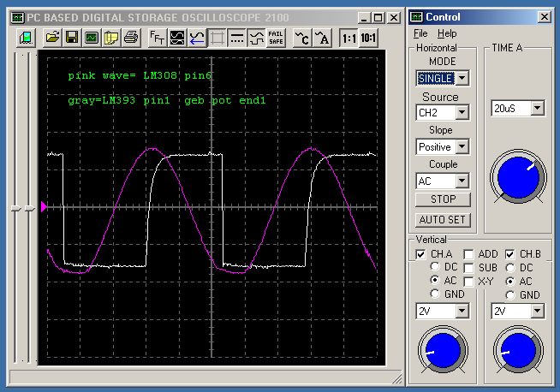The width and height of the screenshot is (560, 392).
Task: Click the Print icon in toolbar
Action: click(131, 37)
